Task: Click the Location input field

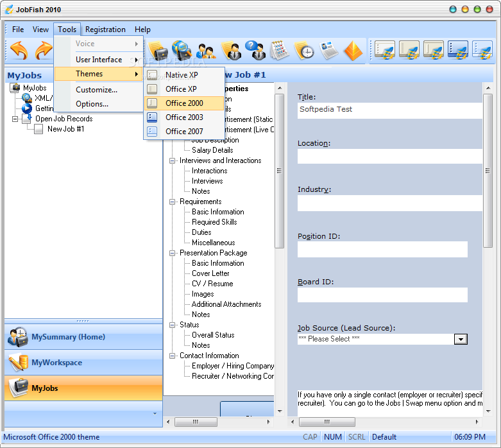Action: coord(390,157)
